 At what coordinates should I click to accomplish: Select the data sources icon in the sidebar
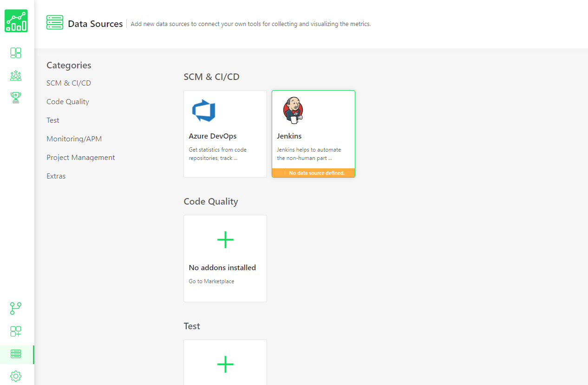tap(16, 355)
